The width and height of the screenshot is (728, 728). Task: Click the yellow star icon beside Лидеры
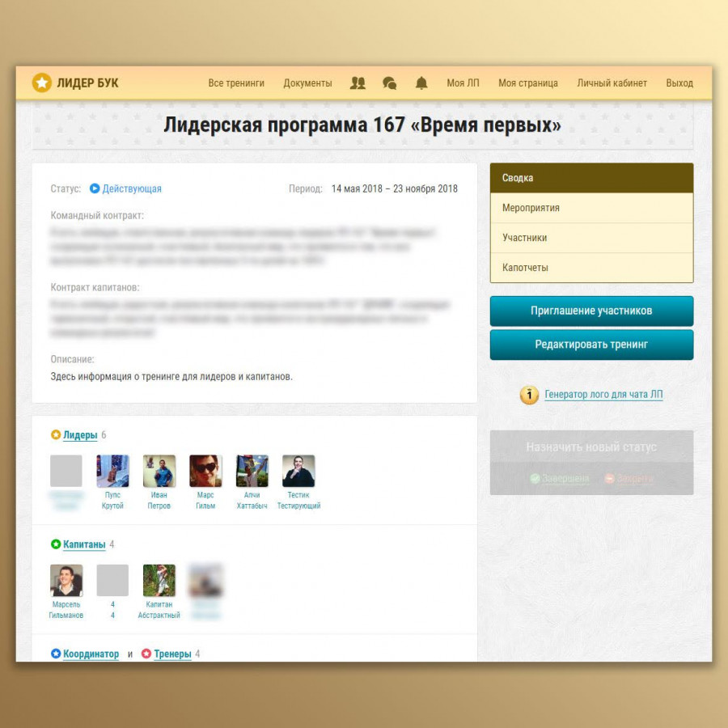(56, 434)
